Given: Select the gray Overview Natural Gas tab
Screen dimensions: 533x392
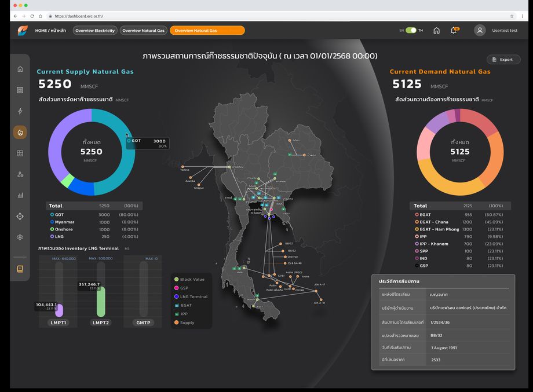Looking at the screenshot, I should (x=144, y=31).
